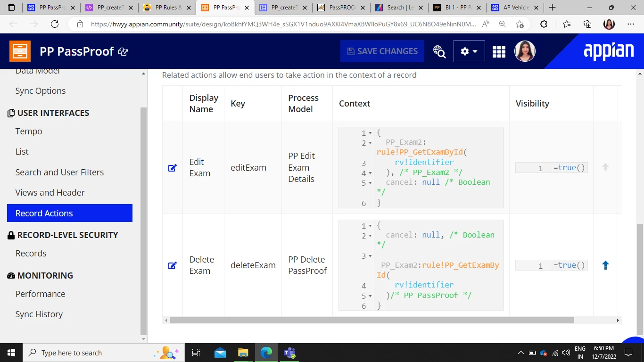Click the Edit Exam context expression editor
The image size is (644, 362).
point(421,167)
